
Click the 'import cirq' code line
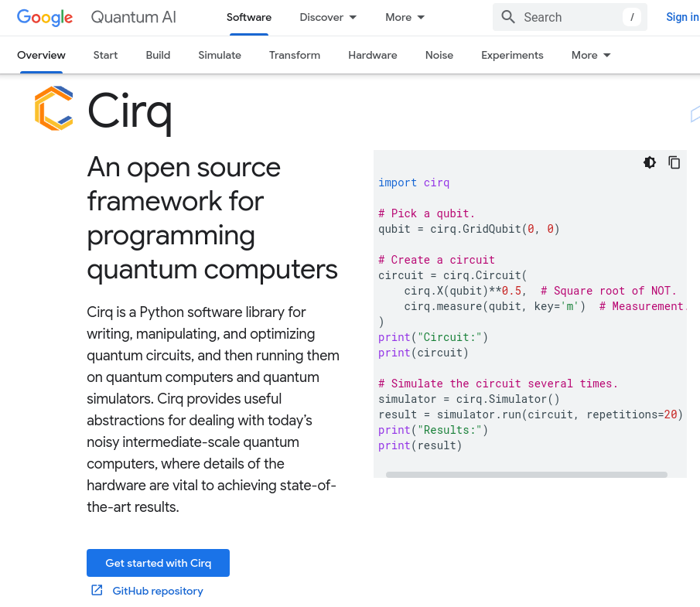pyautogui.click(x=414, y=182)
